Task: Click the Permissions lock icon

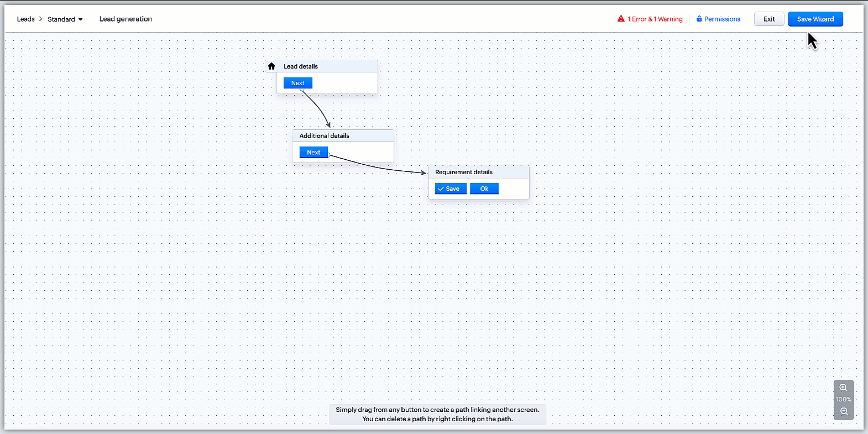Action: pyautogui.click(x=699, y=19)
